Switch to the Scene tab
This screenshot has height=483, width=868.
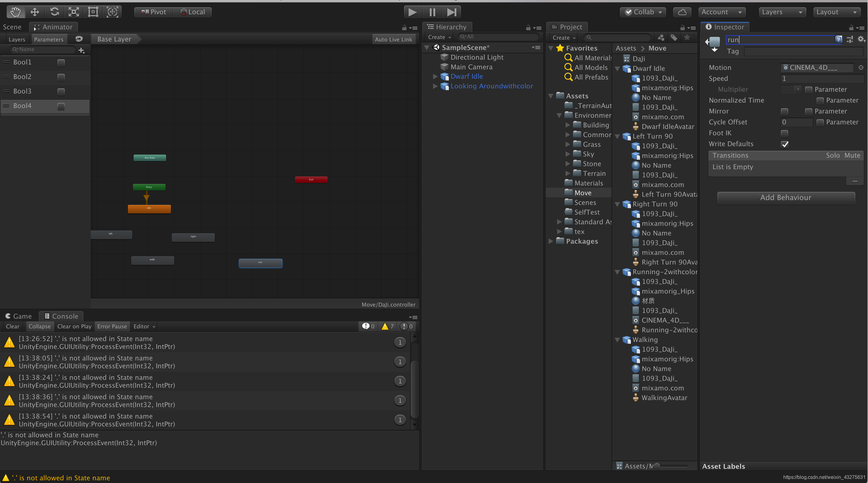click(12, 27)
